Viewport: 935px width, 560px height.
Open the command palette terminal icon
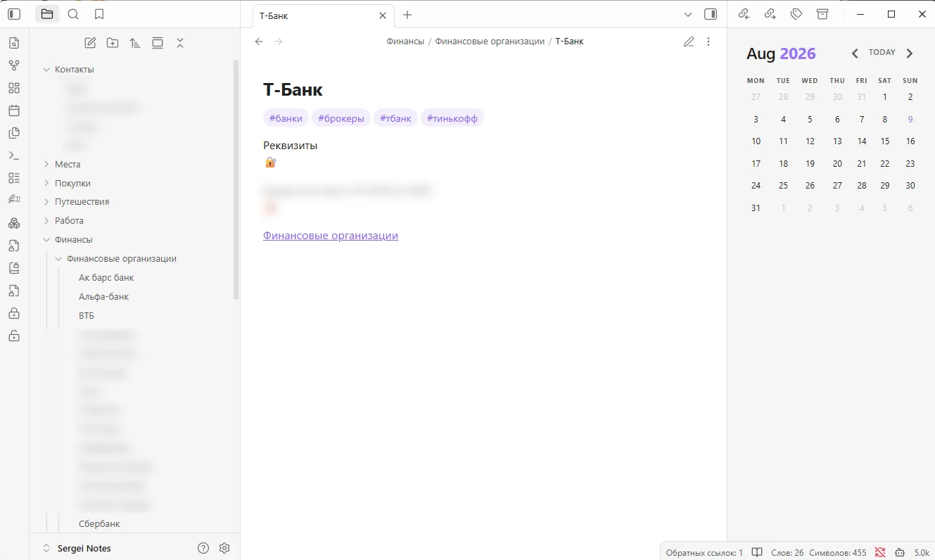click(14, 155)
